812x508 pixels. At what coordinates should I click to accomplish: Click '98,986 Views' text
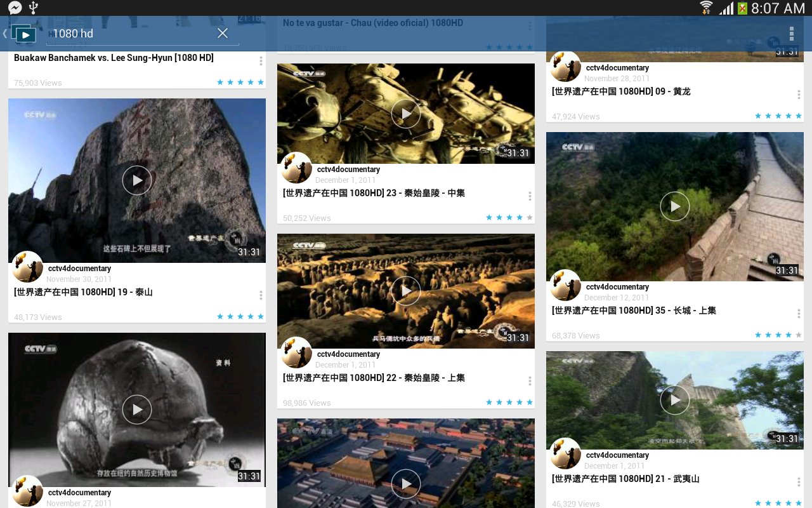point(307,403)
